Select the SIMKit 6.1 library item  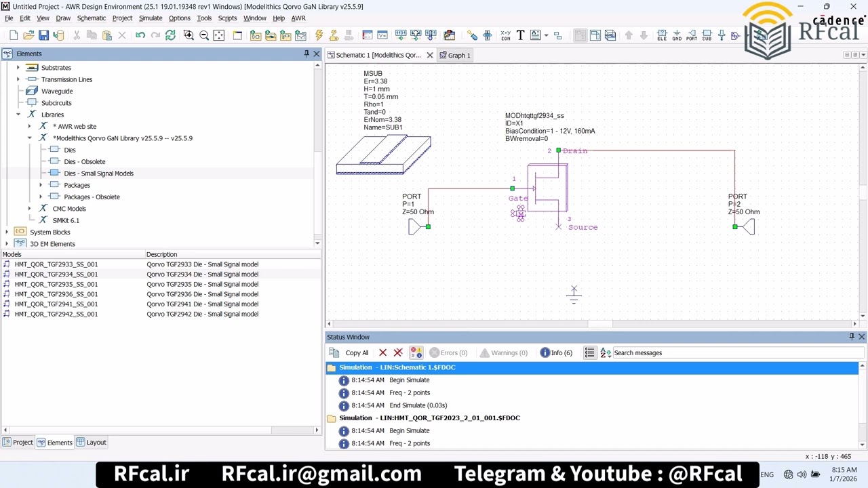pos(66,220)
